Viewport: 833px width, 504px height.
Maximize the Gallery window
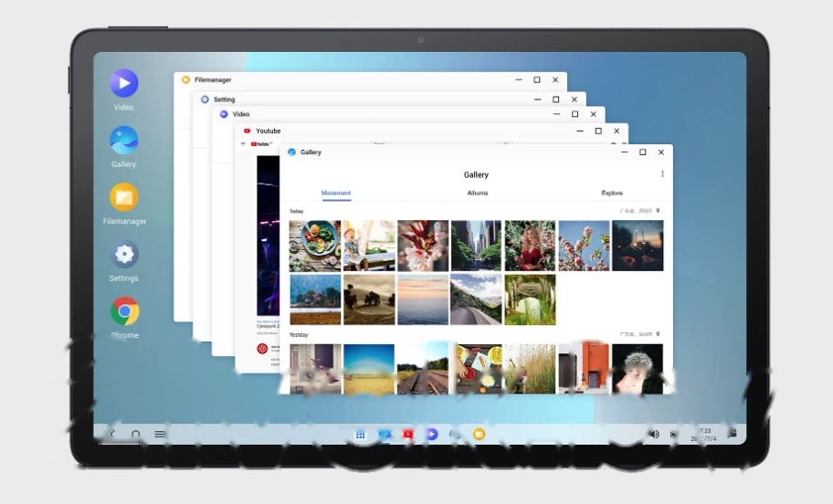(642, 152)
